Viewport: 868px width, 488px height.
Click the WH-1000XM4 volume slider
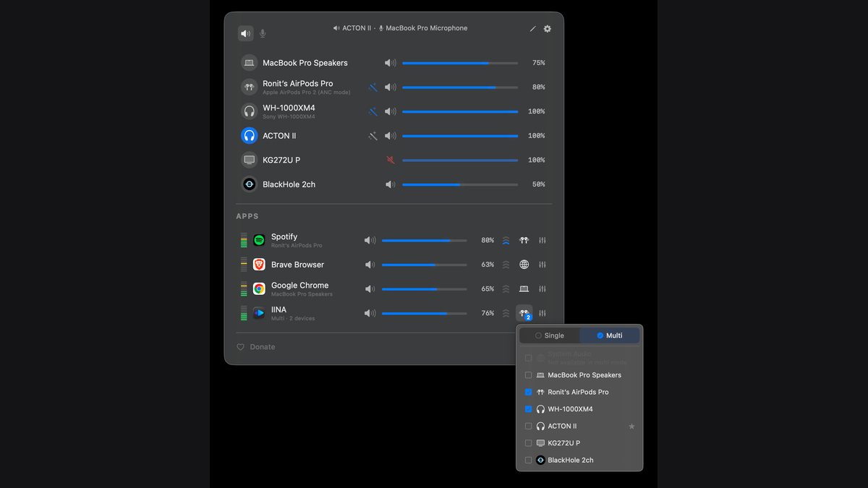[x=460, y=111]
